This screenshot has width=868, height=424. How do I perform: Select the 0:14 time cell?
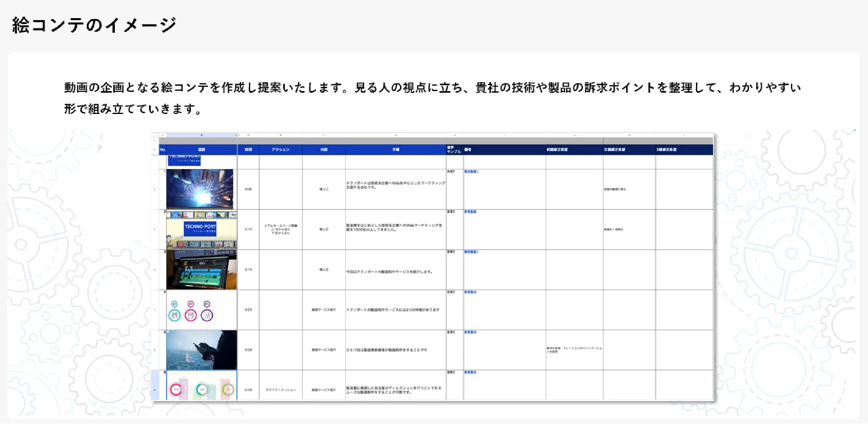(x=248, y=270)
